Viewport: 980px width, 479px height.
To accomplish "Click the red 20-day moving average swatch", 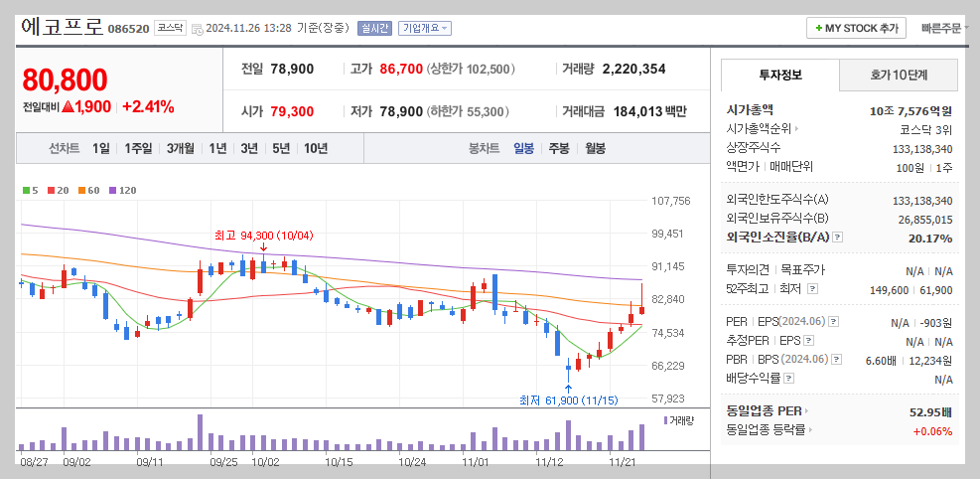I will pos(52,190).
